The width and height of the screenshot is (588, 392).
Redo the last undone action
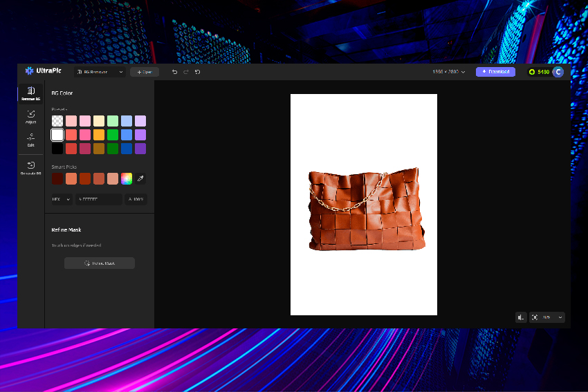click(x=186, y=72)
